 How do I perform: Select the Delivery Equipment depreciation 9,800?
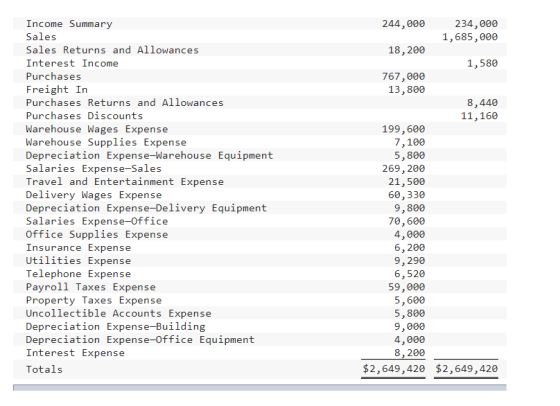coord(410,208)
